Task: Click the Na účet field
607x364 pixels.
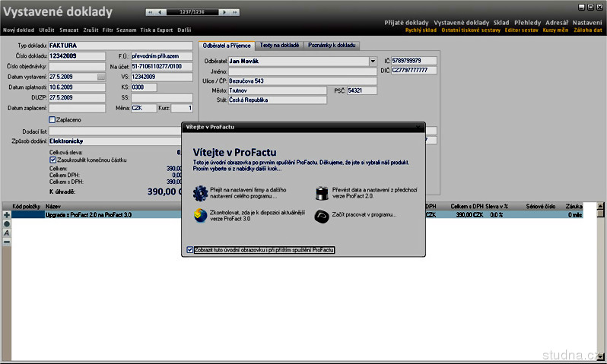Action: [x=162, y=67]
